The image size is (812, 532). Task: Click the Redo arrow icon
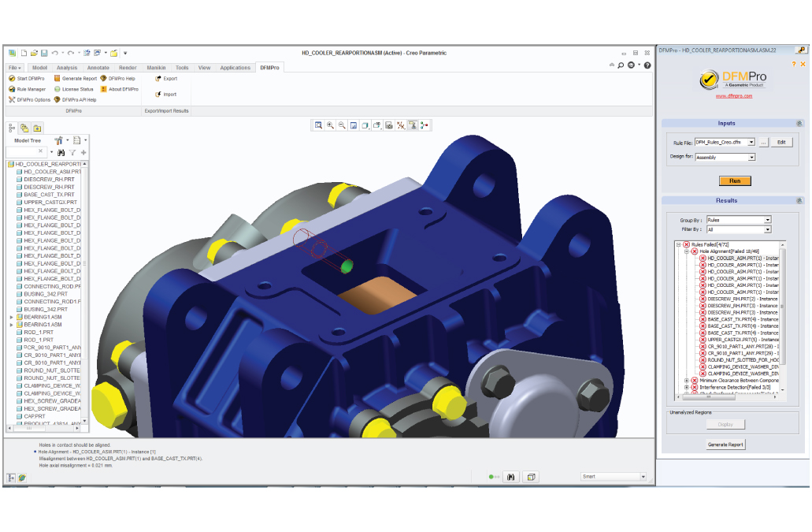(x=71, y=53)
